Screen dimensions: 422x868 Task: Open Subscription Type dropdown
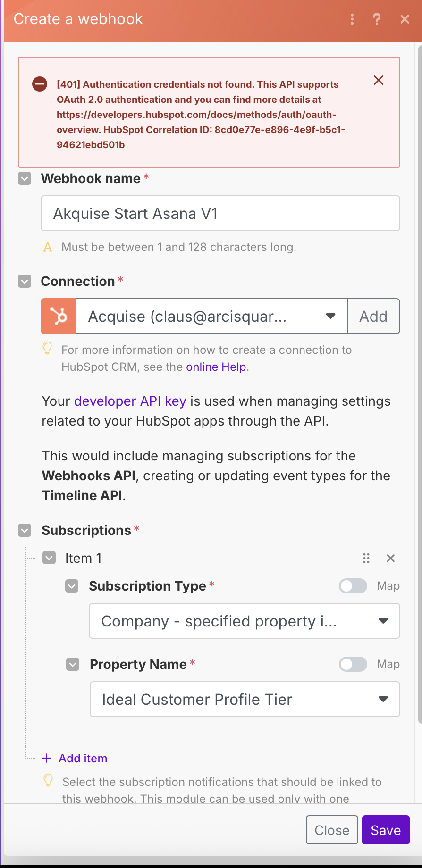point(245,621)
